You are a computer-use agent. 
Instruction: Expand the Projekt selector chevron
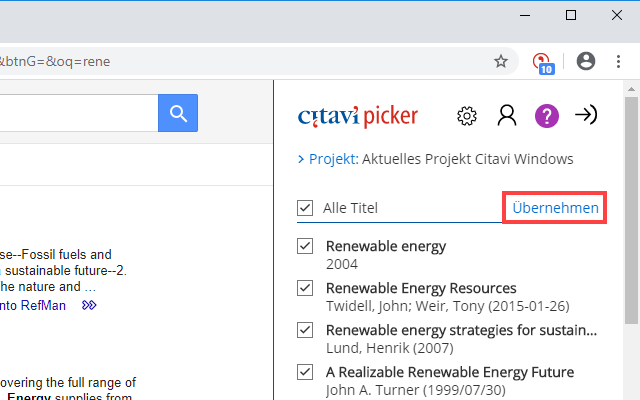coord(301,158)
